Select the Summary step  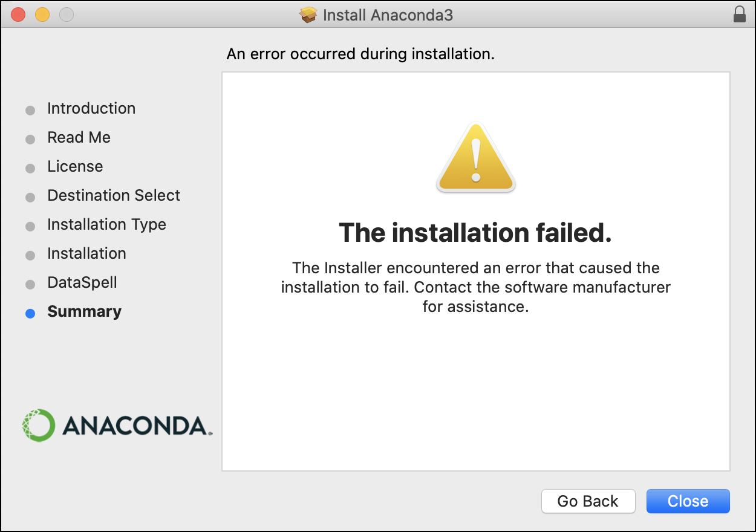[x=85, y=311]
